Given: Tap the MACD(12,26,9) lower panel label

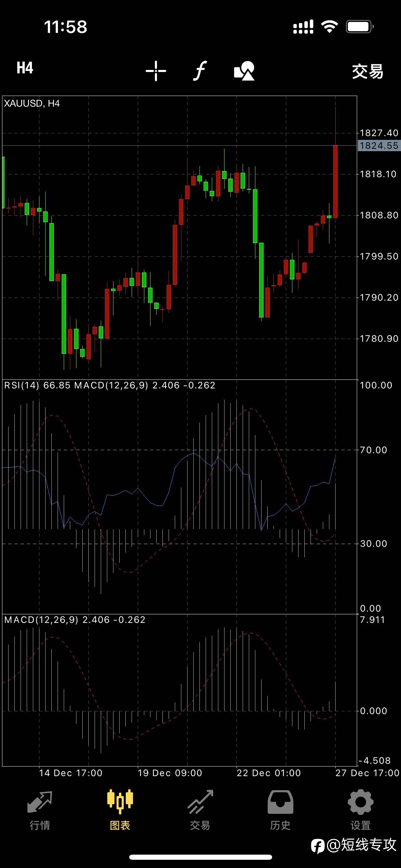Looking at the screenshot, I should click(75, 620).
